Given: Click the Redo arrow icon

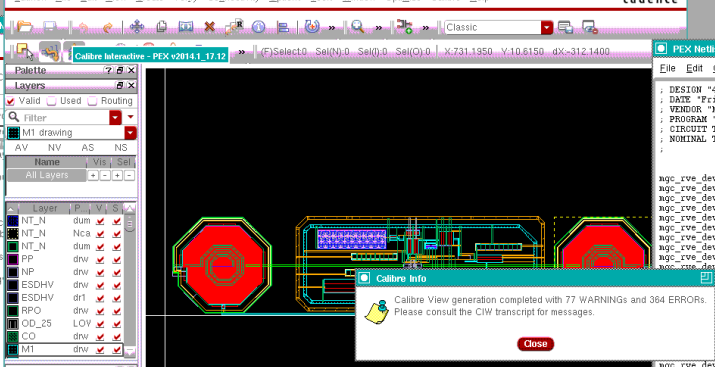Looking at the screenshot, I should click(x=108, y=27).
